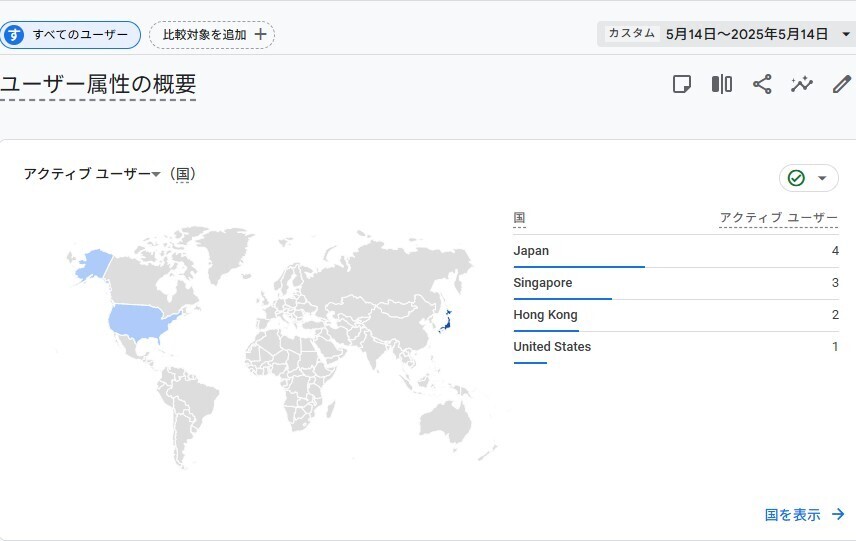Click the 国 dimension selector in card title
Viewport: 856px width, 541px height.
(x=181, y=174)
